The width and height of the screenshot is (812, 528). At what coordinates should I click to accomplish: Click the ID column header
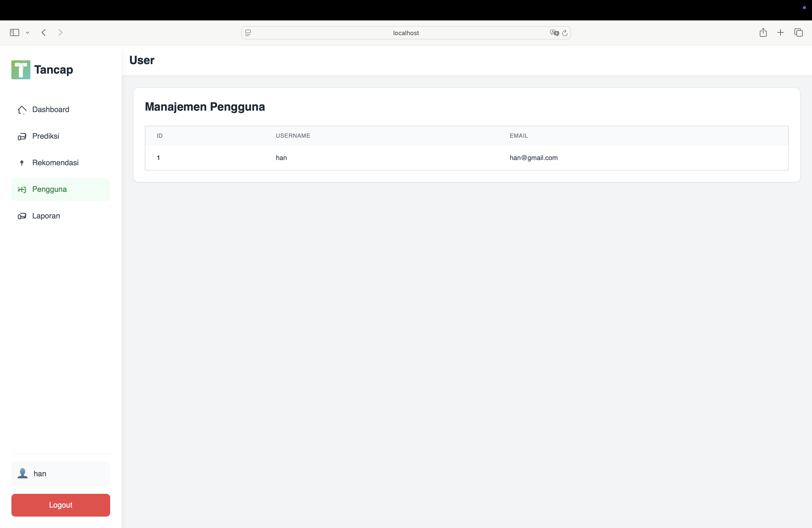coord(160,136)
